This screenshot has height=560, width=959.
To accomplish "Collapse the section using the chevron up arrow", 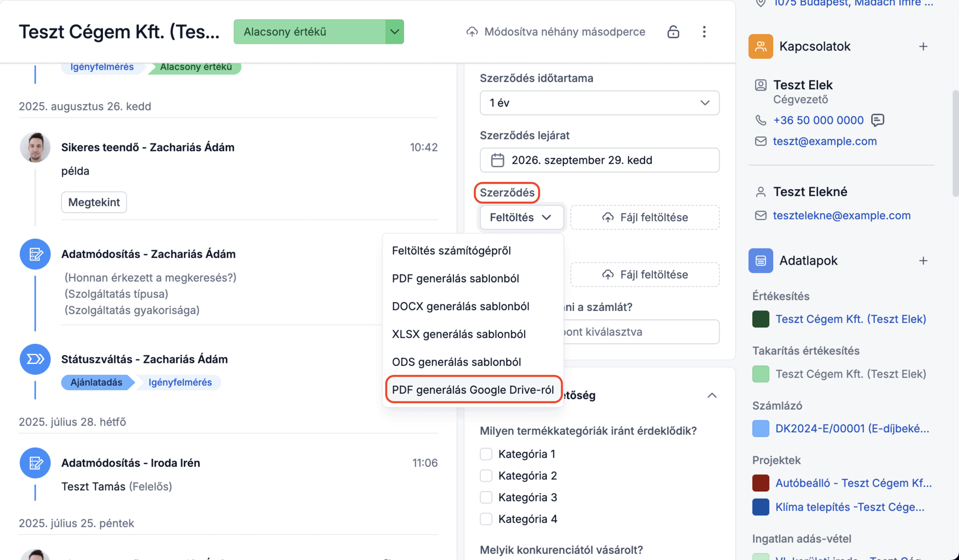I will (x=712, y=396).
